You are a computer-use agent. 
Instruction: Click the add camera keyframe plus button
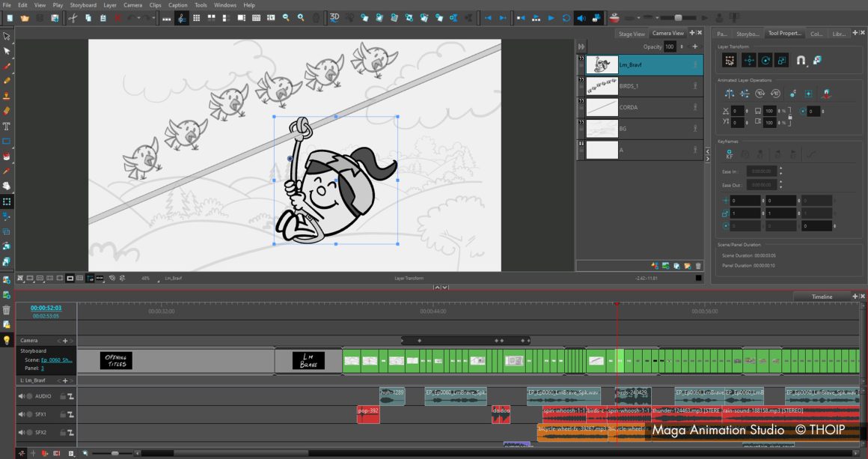(65, 341)
